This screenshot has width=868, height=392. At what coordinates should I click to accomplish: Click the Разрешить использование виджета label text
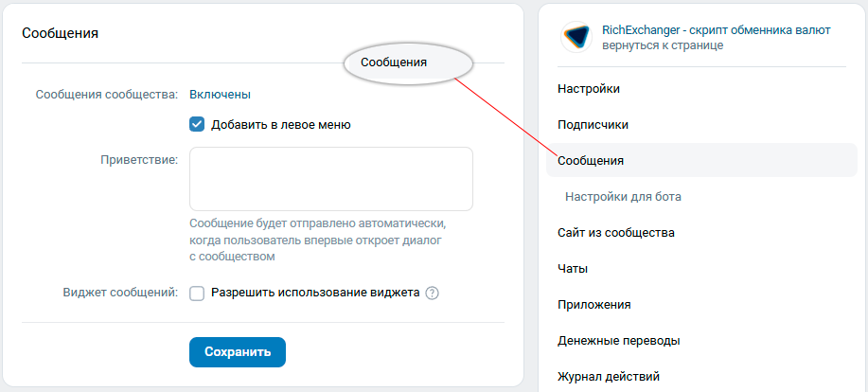[315, 293]
